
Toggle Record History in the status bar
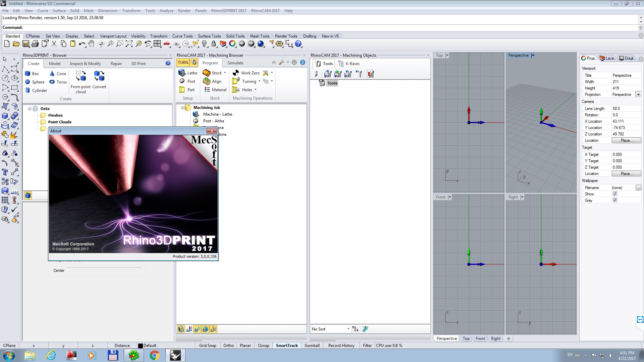click(341, 346)
